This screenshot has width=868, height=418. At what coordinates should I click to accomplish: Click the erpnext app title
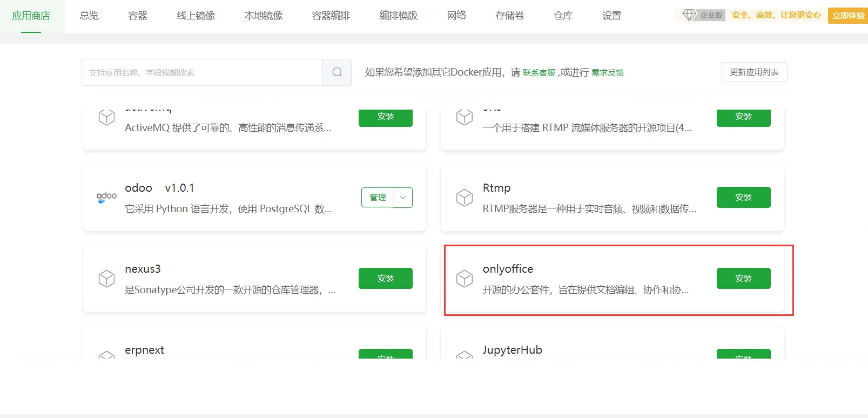144,350
